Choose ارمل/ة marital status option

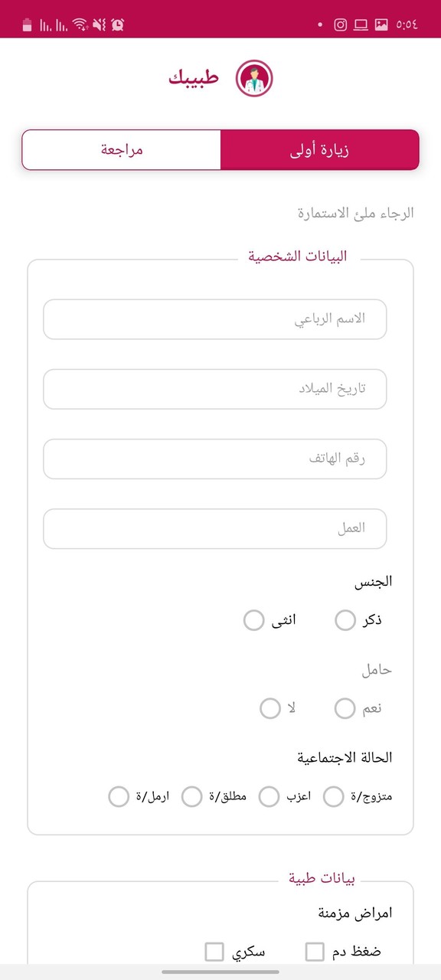coord(119,797)
